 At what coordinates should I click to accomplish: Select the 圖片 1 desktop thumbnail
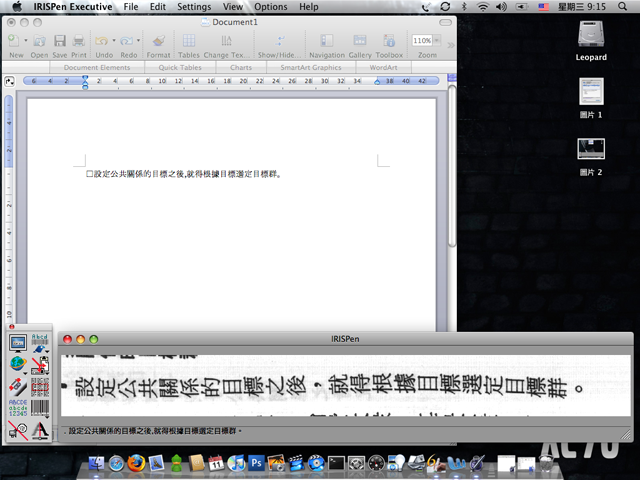591,91
